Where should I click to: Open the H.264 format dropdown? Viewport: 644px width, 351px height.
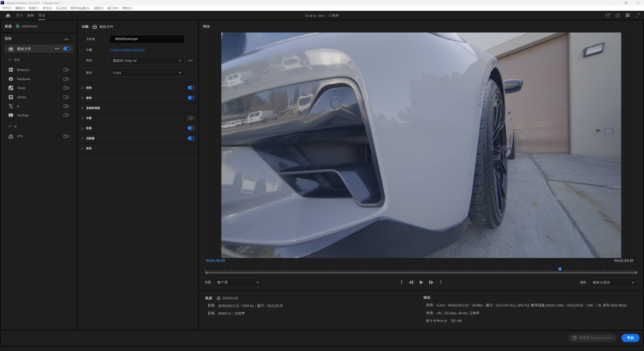147,72
